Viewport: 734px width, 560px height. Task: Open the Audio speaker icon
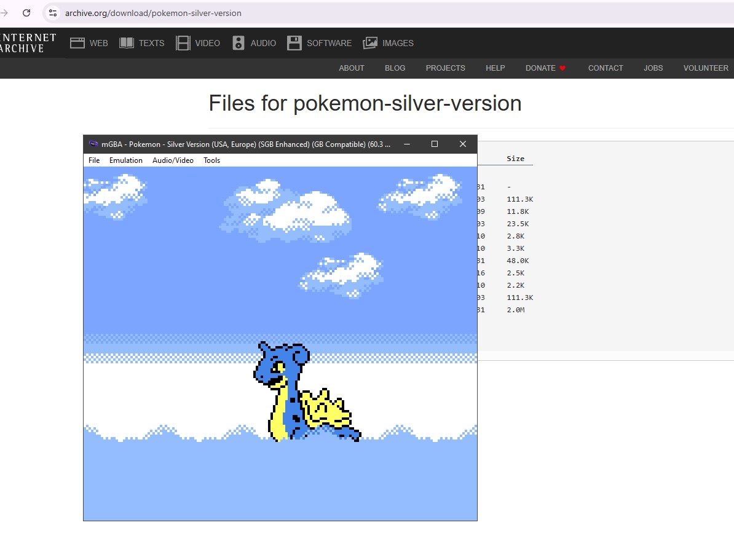point(239,43)
